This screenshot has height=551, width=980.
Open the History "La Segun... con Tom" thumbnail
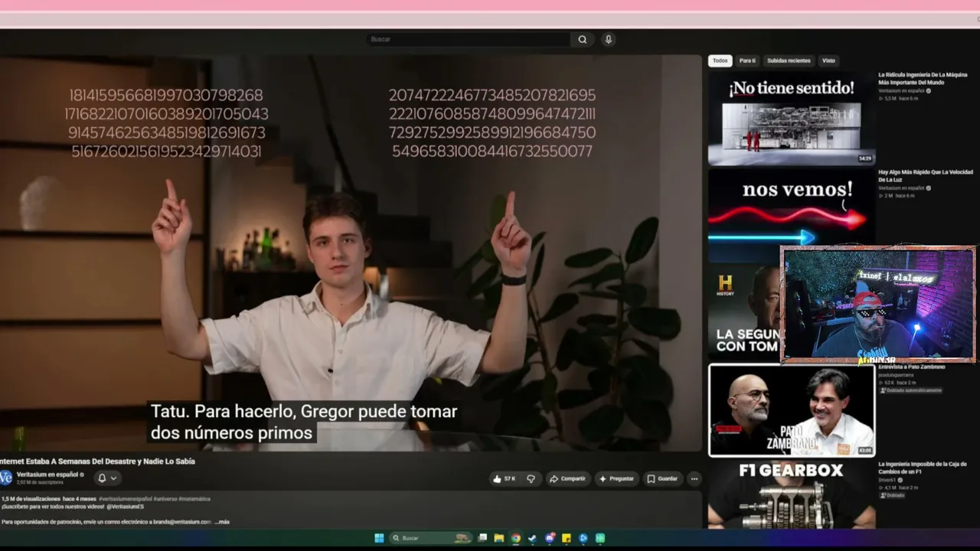pyautogui.click(x=744, y=312)
